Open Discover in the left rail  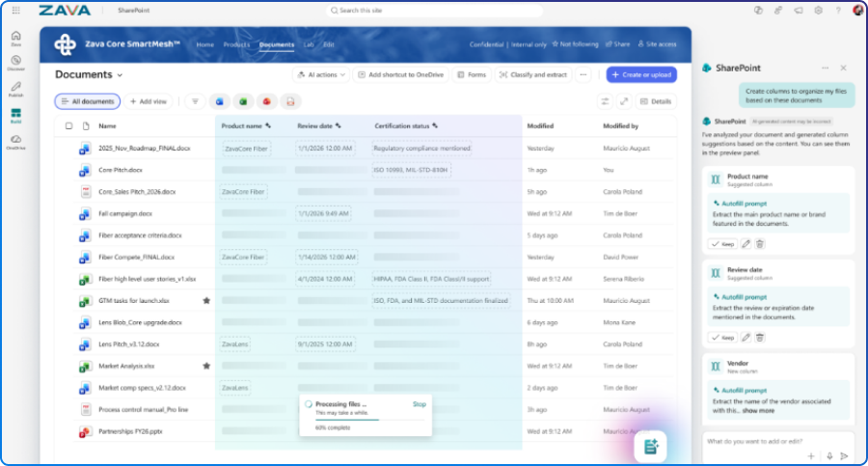[x=16, y=63]
